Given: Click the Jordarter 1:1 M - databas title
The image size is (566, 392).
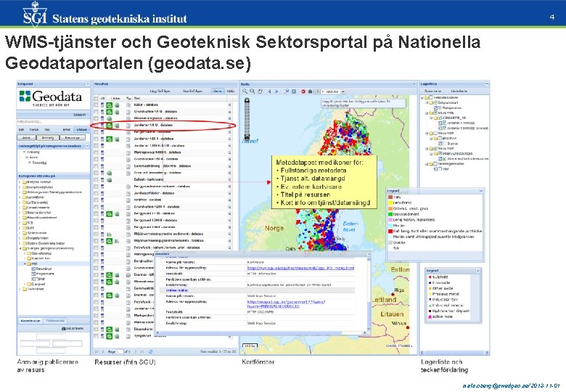Looking at the screenshot, I should pos(153,126).
